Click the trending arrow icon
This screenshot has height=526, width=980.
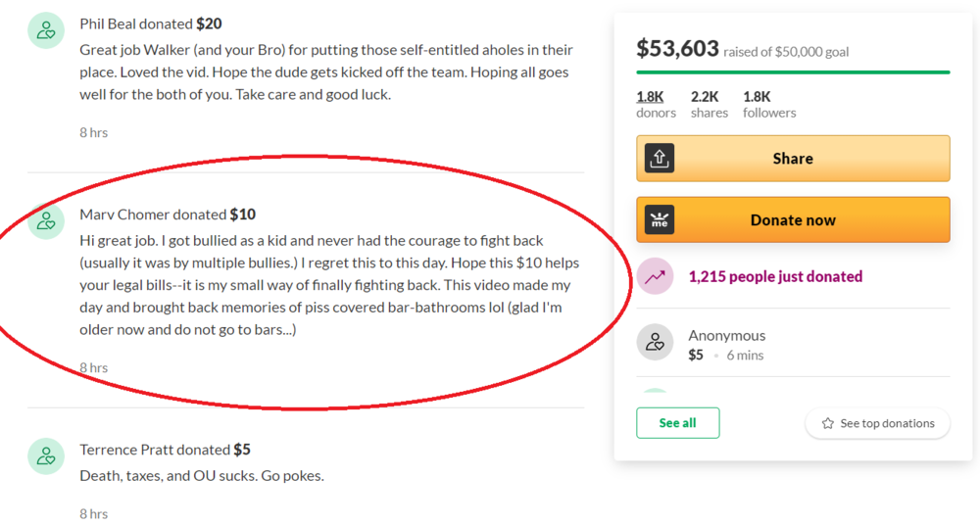pyautogui.click(x=655, y=277)
